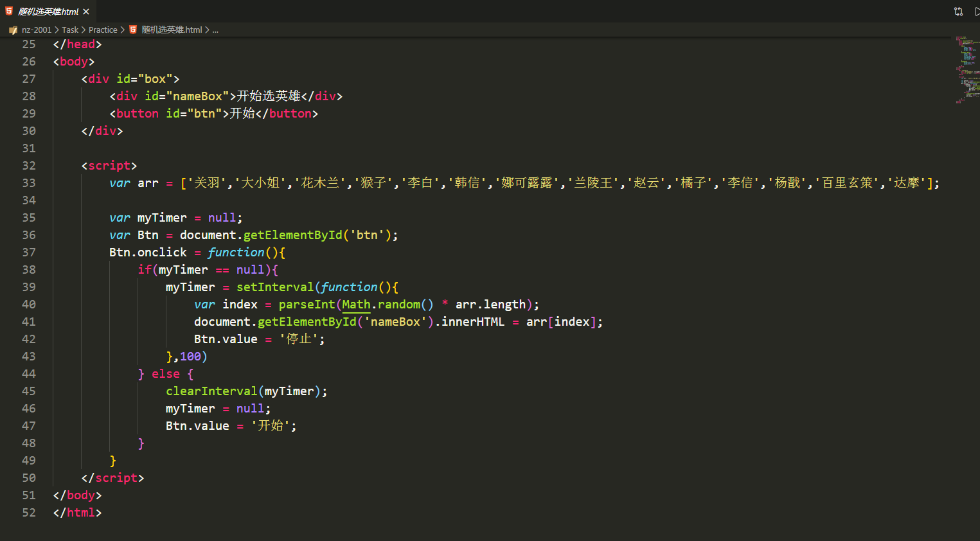Click the '橘子' array item
The height and width of the screenshot is (541, 980).
693,183
